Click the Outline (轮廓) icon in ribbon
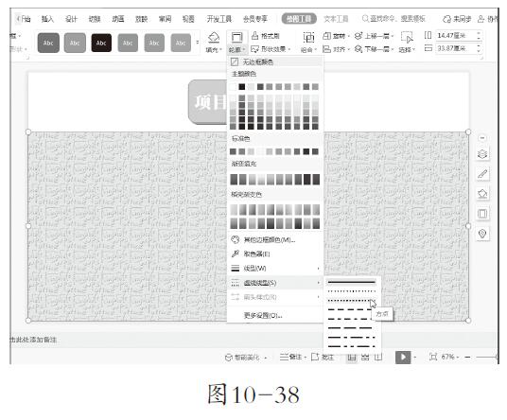The image size is (507, 420). 237,38
